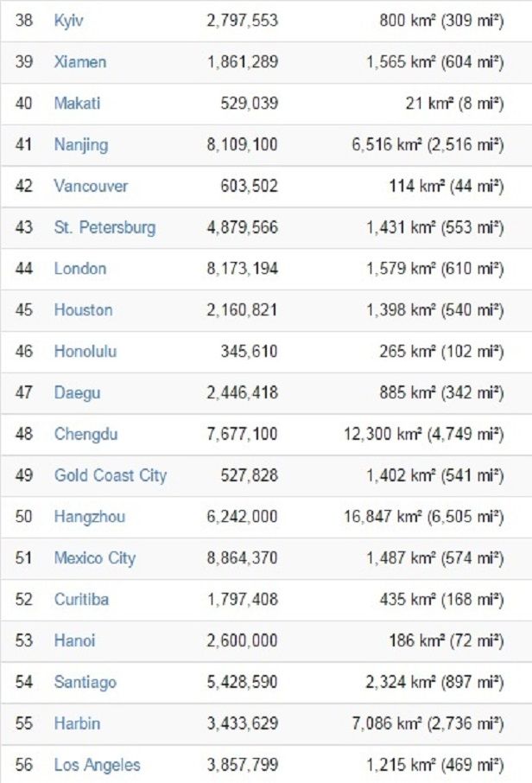Click the Harbin link
The height and width of the screenshot is (783, 532).
coord(76,723)
